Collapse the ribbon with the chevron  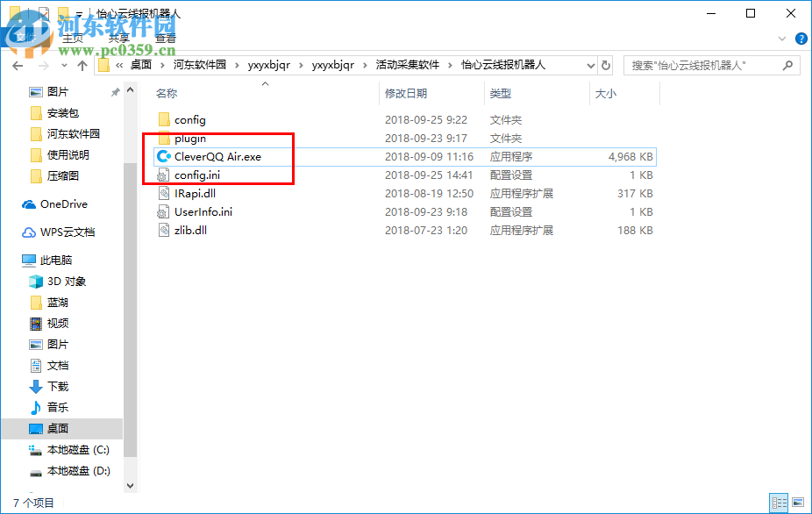(781, 39)
